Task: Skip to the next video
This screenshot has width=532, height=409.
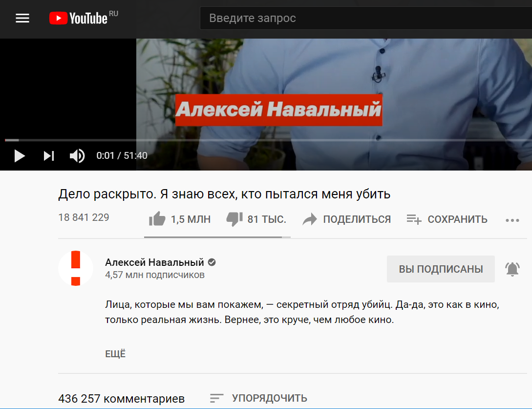Action: tap(49, 156)
